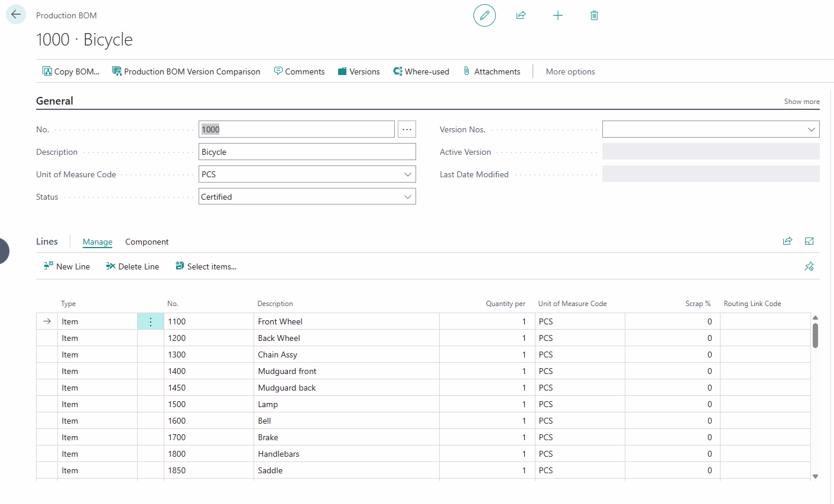Open the row menu for Front Wheel line
The width and height of the screenshot is (834, 504).
point(151,321)
